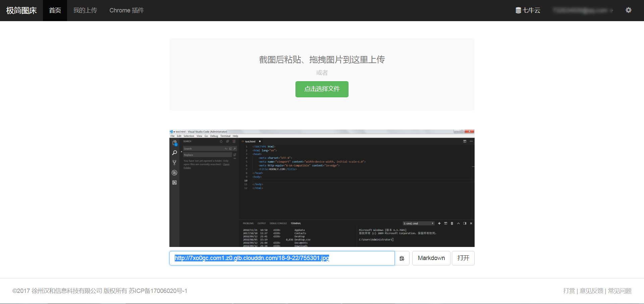Open the 我的上传 tab
Screen dimensions: 644x304
pyautogui.click(x=85, y=10)
